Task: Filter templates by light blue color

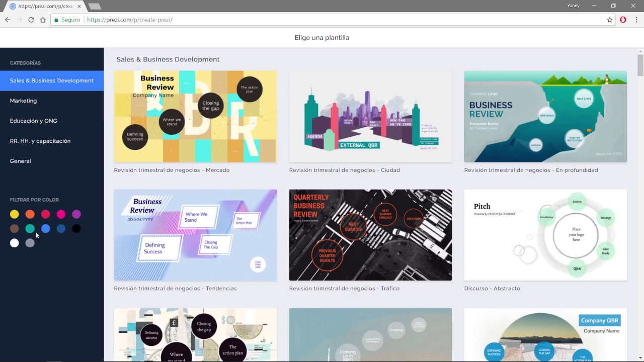Action: coord(45,229)
